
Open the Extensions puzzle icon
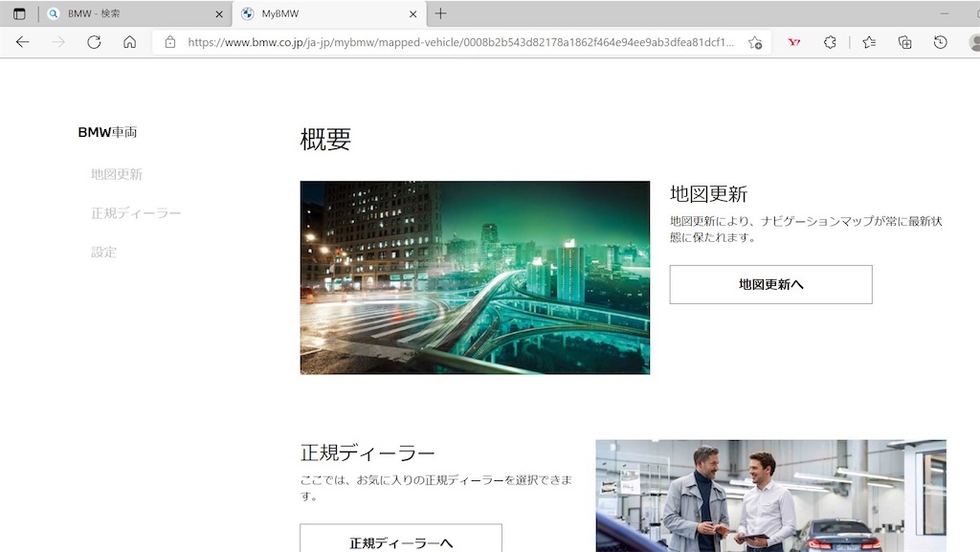(x=830, y=42)
